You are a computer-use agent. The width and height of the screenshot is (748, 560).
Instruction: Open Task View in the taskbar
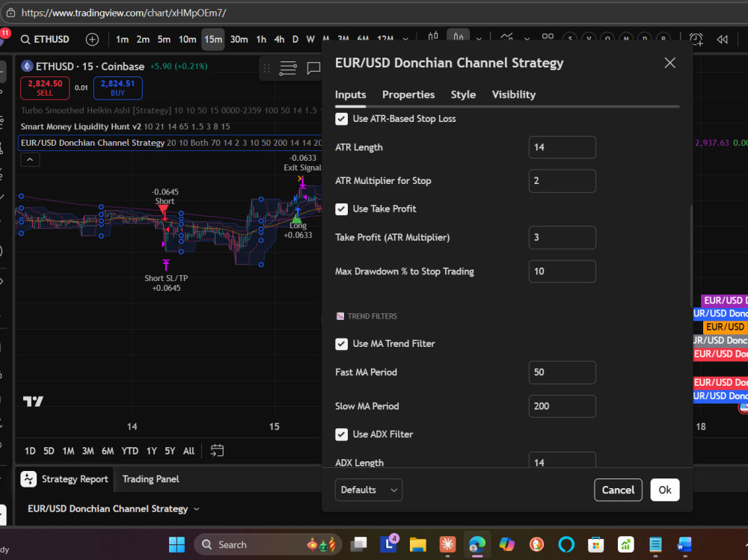coord(359,544)
